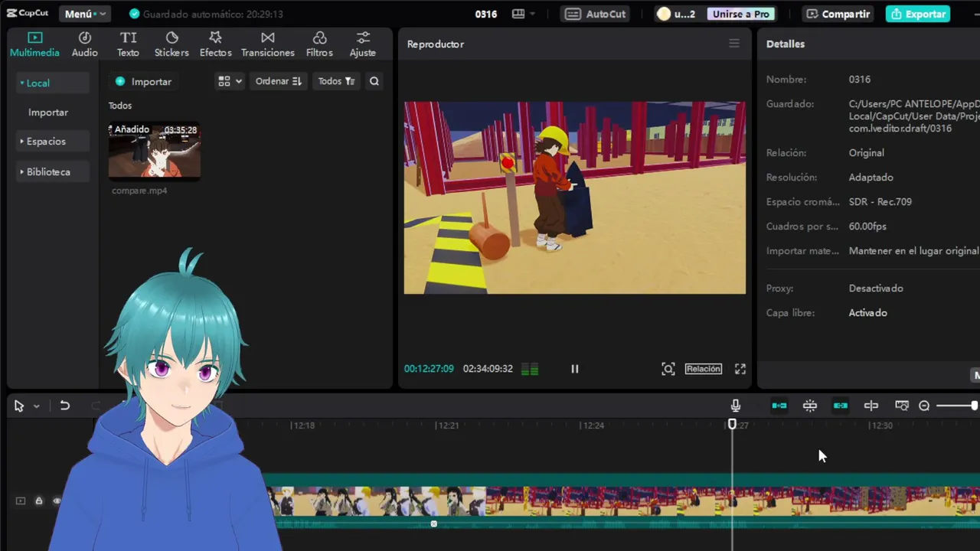
Task: Click the SDR - Rec.709 value
Action: (880, 201)
